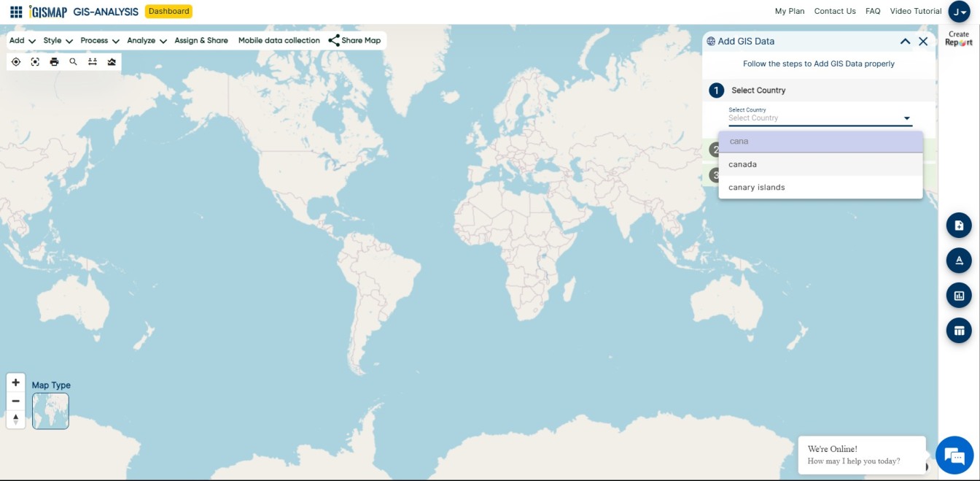Open the measurement settings icon

tap(92, 61)
